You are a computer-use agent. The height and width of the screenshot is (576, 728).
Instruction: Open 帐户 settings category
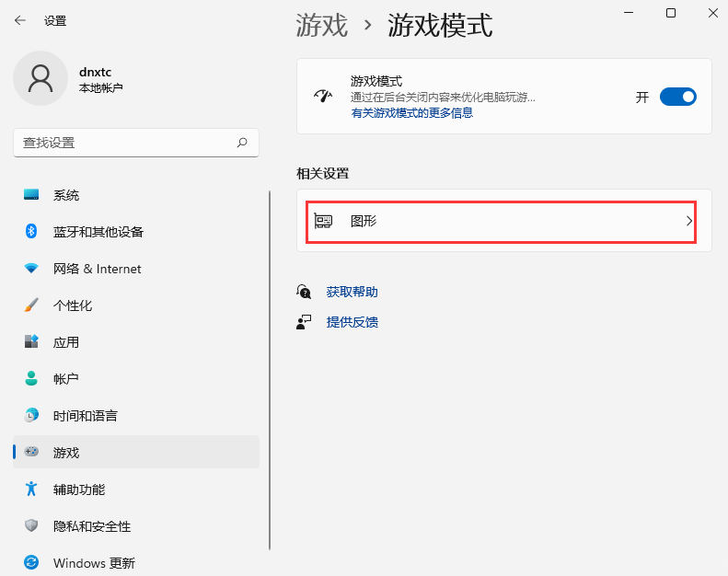pyautogui.click(x=136, y=379)
